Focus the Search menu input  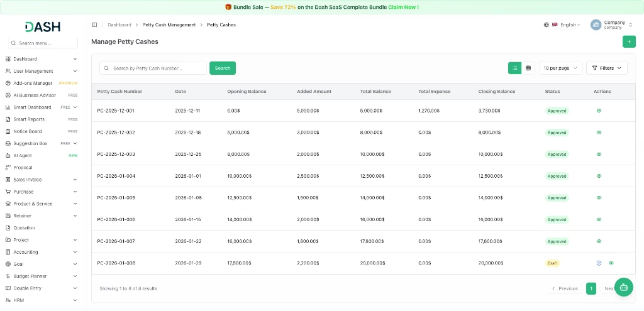point(43,43)
